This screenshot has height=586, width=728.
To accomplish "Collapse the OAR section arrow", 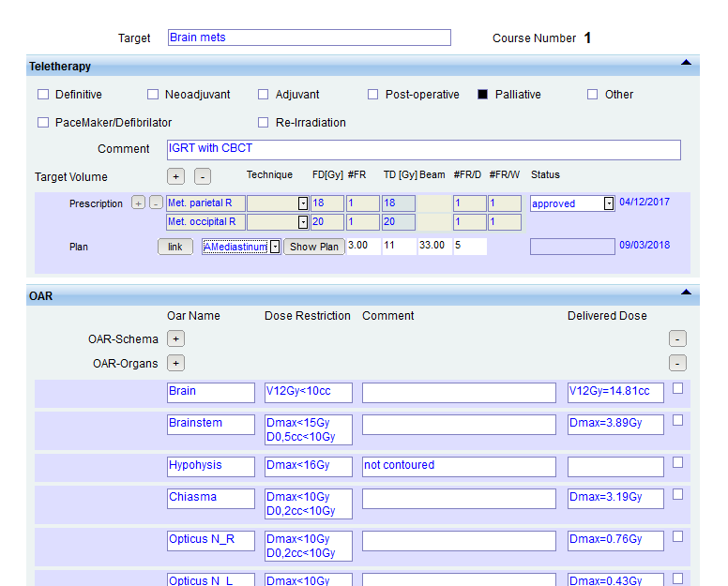I will [x=686, y=293].
